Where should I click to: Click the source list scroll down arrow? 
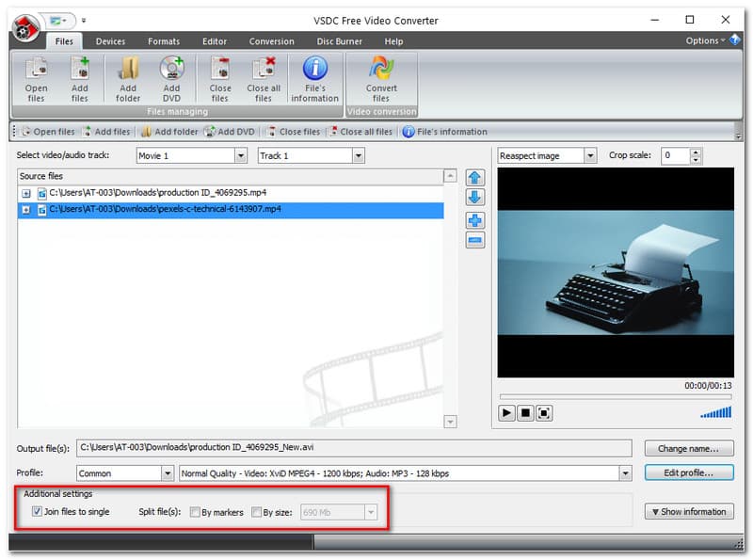[x=450, y=422]
